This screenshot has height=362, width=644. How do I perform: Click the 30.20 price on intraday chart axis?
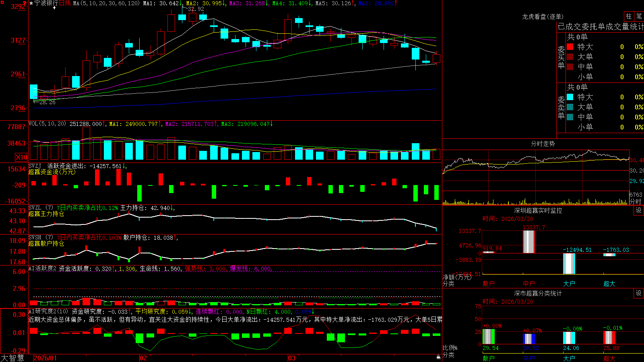click(x=637, y=171)
